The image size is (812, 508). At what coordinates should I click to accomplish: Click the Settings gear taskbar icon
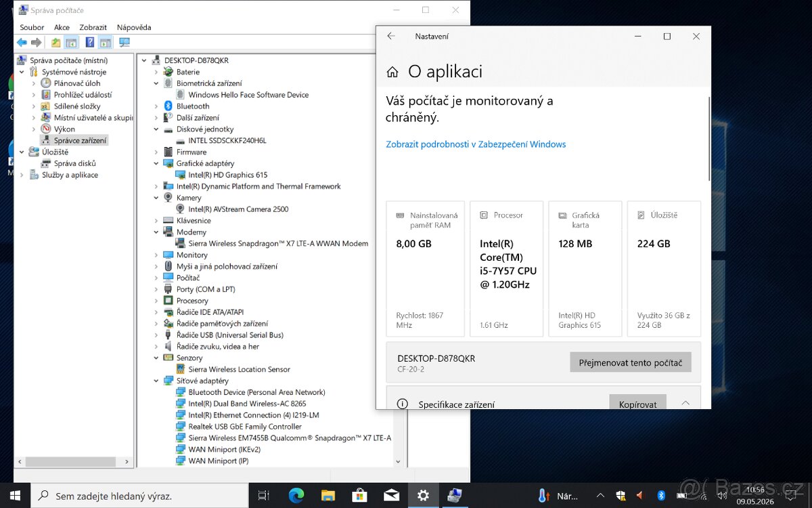423,496
